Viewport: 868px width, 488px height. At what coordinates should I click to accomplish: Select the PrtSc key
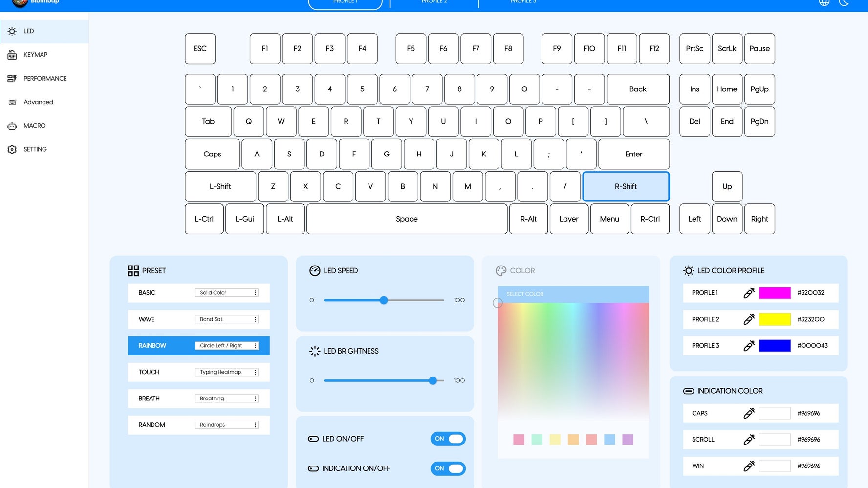pyautogui.click(x=694, y=48)
